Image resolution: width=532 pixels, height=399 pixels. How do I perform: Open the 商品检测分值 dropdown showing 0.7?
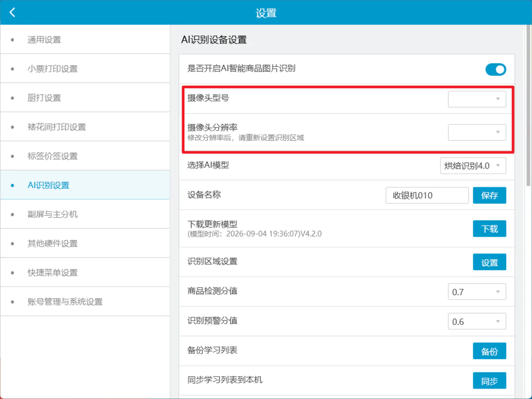[x=477, y=292]
